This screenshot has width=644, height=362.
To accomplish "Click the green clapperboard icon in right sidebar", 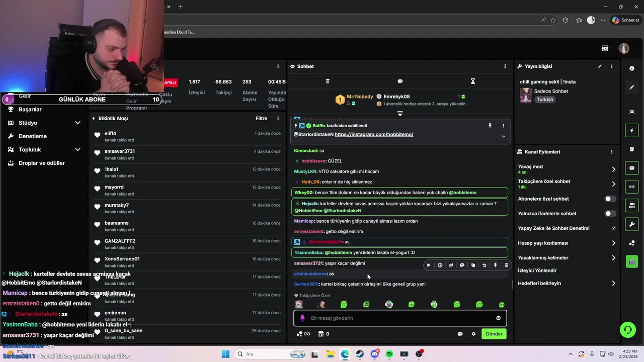I will (632, 261).
